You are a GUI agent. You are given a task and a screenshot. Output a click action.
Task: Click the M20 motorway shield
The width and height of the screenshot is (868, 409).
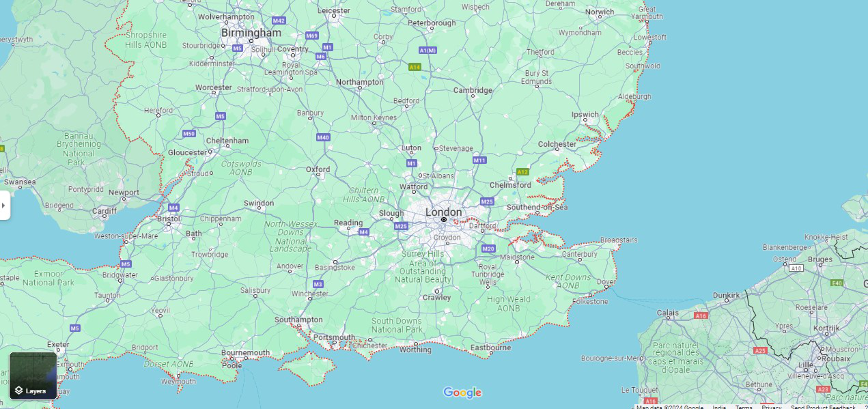coord(488,249)
